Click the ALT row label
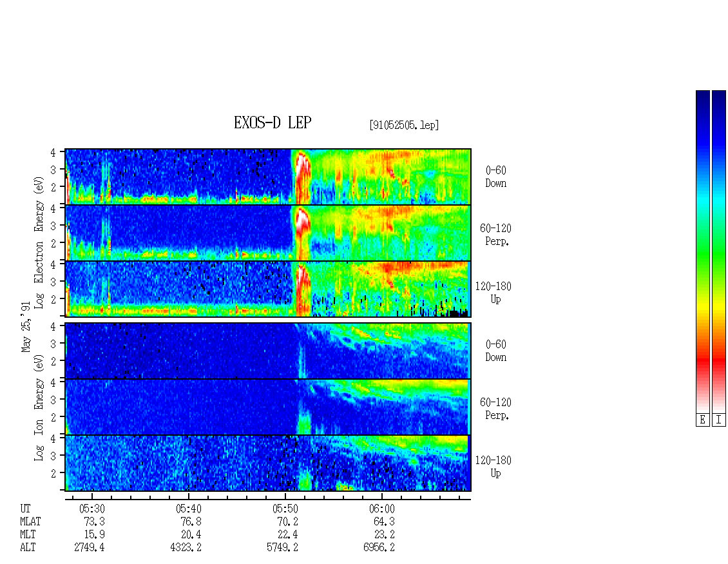The width and height of the screenshot is (728, 564). [x=28, y=548]
